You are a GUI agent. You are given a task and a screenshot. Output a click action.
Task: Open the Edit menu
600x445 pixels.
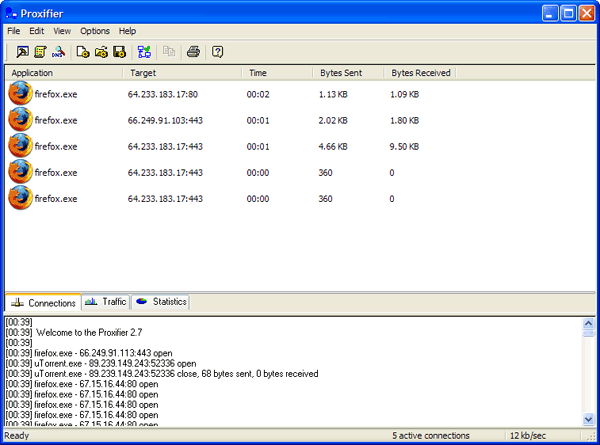click(37, 31)
